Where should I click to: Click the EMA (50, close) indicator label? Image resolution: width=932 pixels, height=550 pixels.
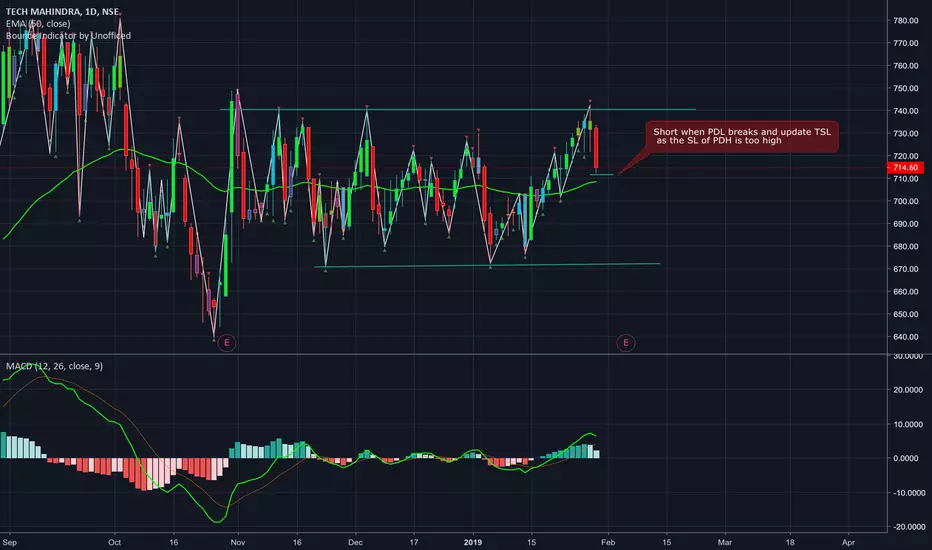click(38, 24)
